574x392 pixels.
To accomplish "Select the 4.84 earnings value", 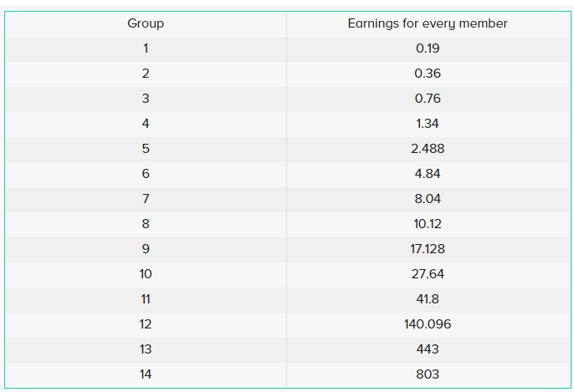I will (427, 174).
